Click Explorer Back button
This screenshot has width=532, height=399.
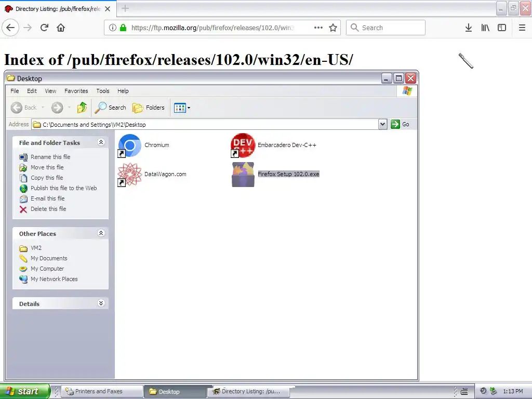click(23, 108)
